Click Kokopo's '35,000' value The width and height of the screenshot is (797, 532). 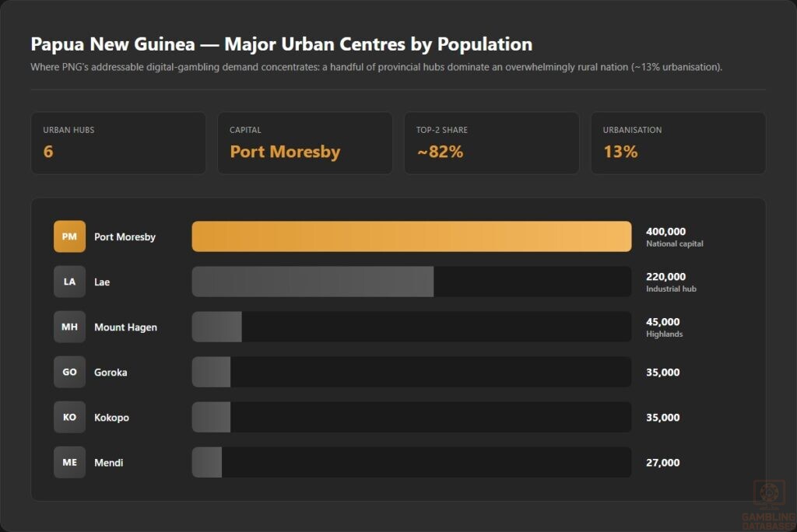[x=663, y=418]
